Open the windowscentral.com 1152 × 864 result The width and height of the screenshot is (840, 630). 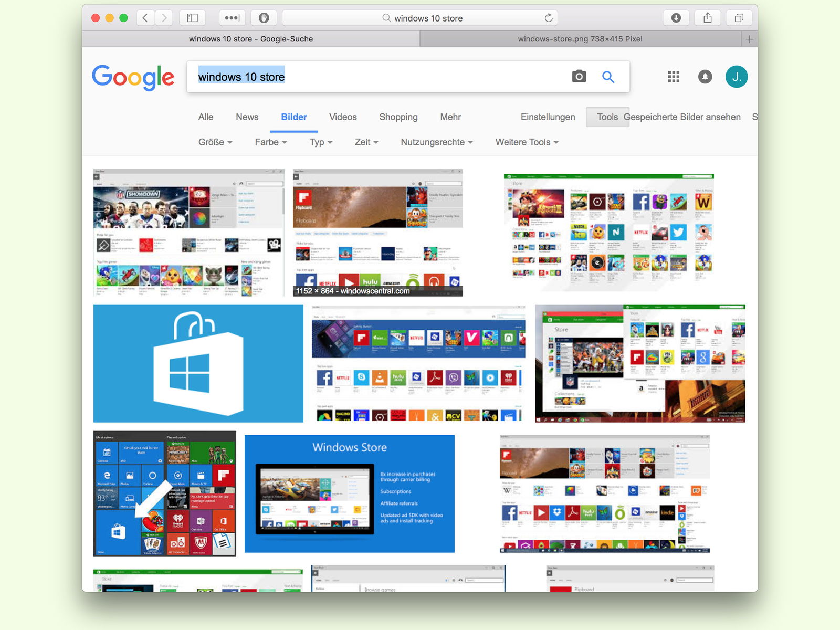click(378, 233)
